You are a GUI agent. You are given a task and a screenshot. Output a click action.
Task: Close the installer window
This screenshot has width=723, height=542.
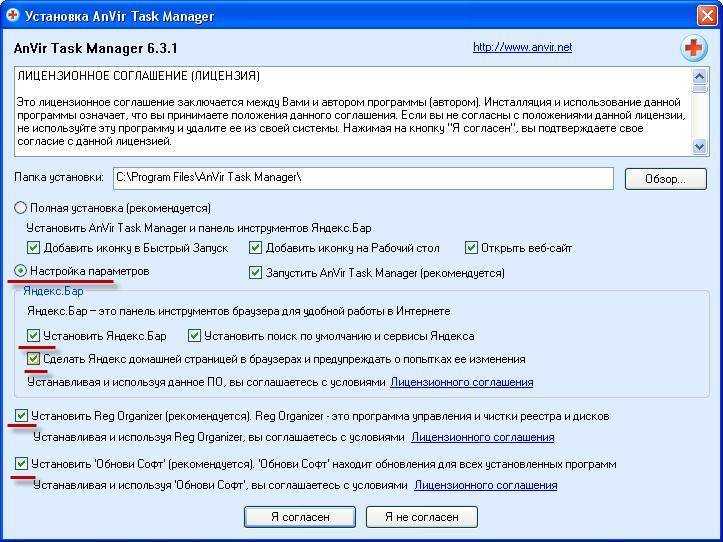(x=707, y=16)
